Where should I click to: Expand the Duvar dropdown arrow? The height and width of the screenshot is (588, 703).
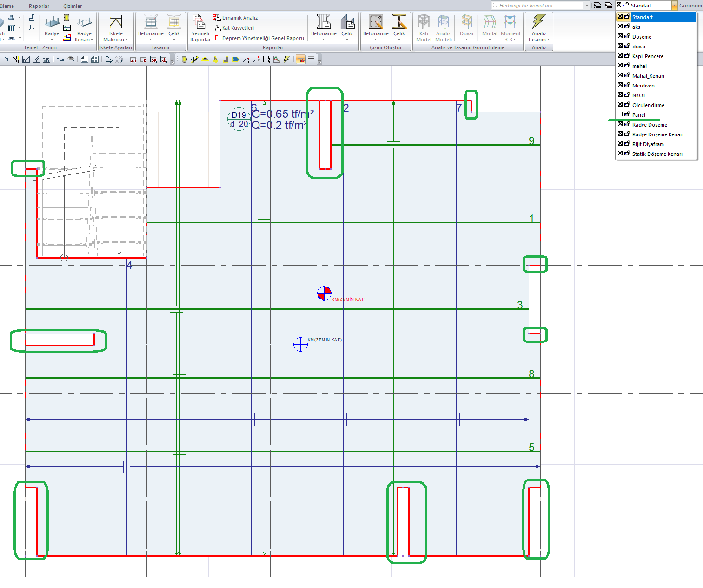tap(467, 40)
